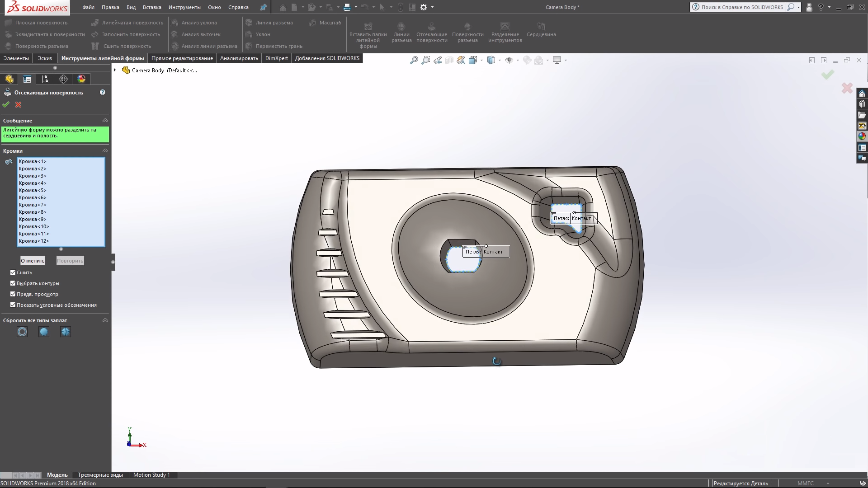The width and height of the screenshot is (868, 488).
Task: Open the DimXpertManager tab icon
Action: pos(63,79)
